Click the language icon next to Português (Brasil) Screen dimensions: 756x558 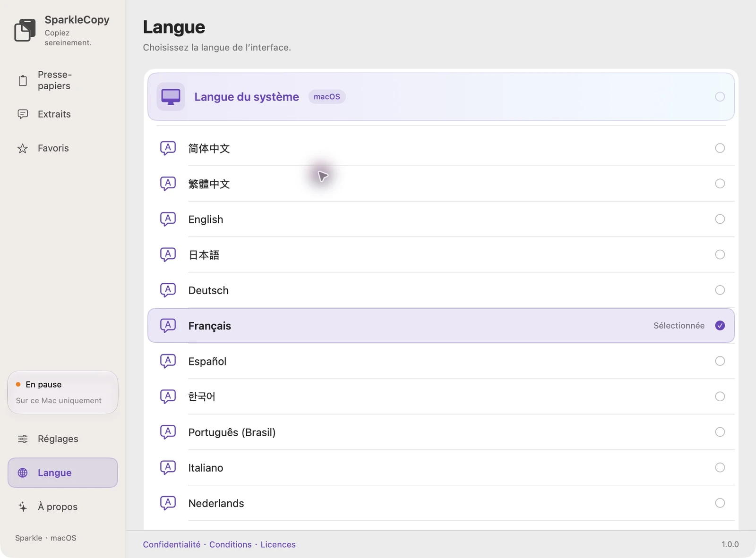[168, 432]
